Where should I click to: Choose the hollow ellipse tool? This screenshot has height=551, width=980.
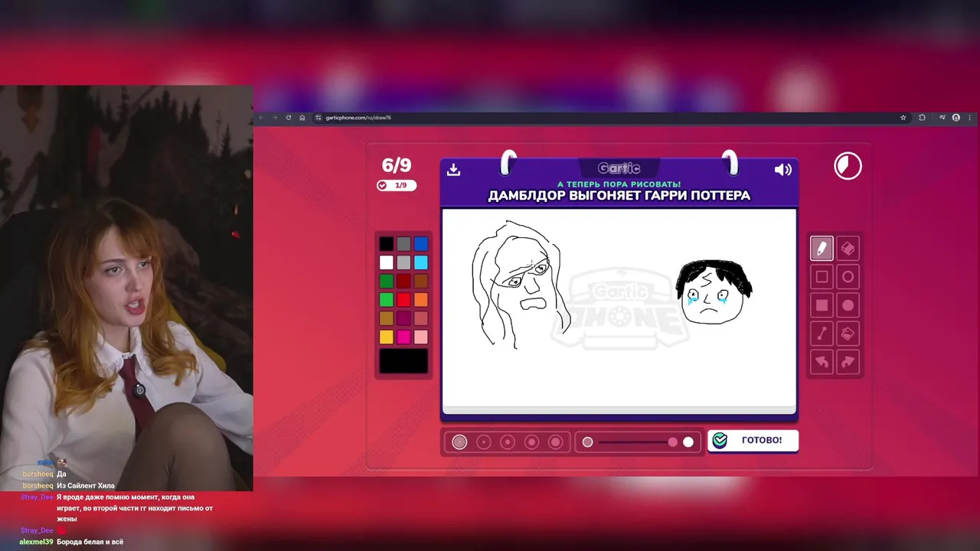point(848,276)
